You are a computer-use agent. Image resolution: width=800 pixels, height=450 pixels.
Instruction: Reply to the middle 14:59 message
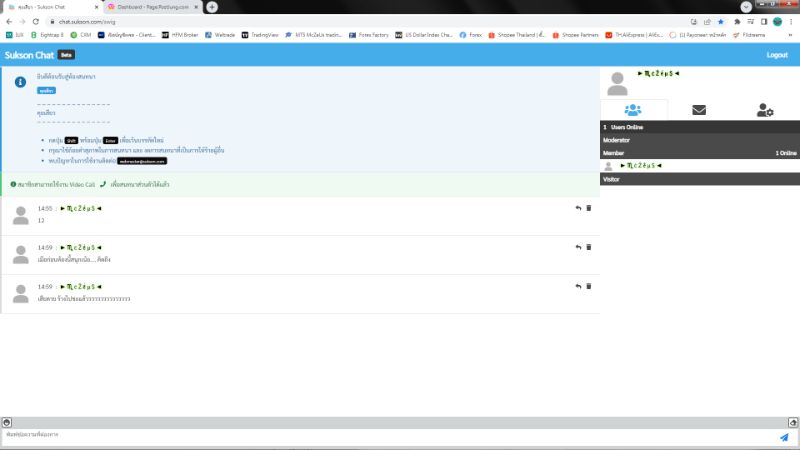pos(578,247)
